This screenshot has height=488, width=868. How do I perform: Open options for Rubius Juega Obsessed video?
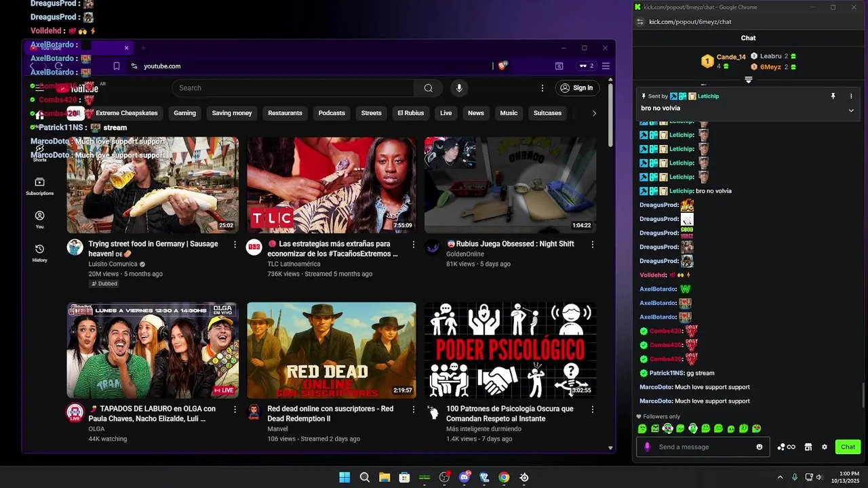point(593,244)
